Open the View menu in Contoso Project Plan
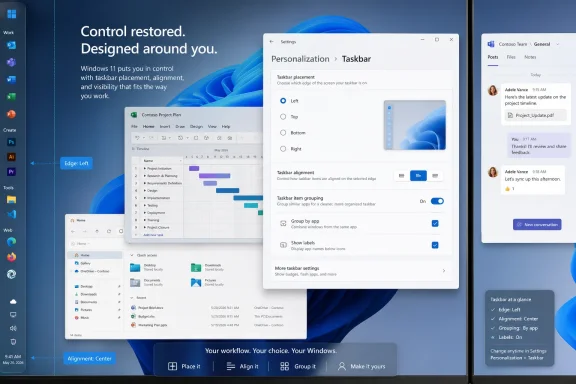This screenshot has height=384, width=576. (212, 126)
